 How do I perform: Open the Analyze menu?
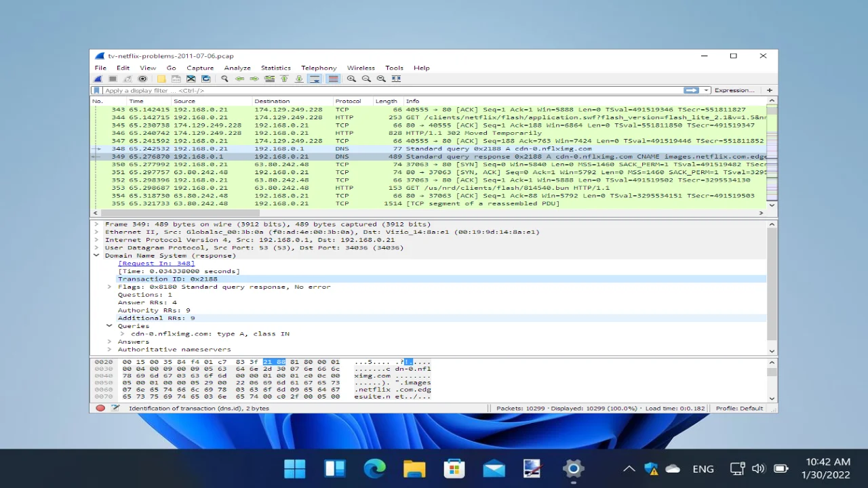237,68
